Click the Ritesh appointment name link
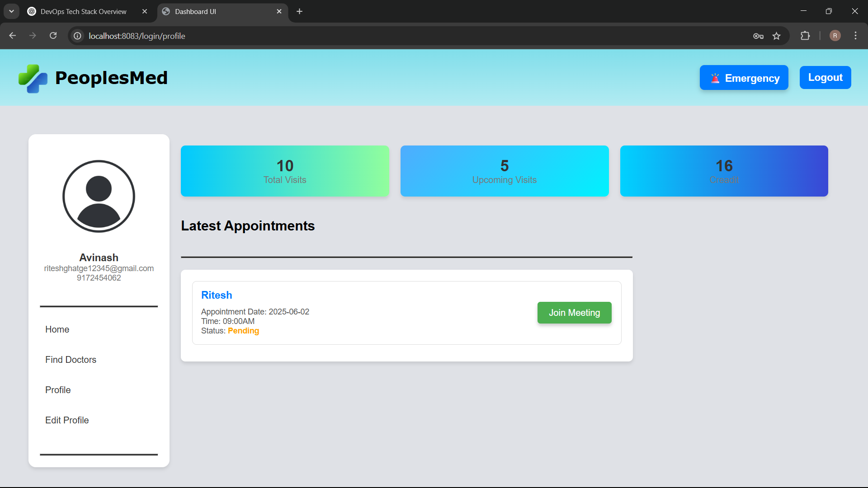Viewport: 868px width, 488px height. pyautogui.click(x=217, y=295)
